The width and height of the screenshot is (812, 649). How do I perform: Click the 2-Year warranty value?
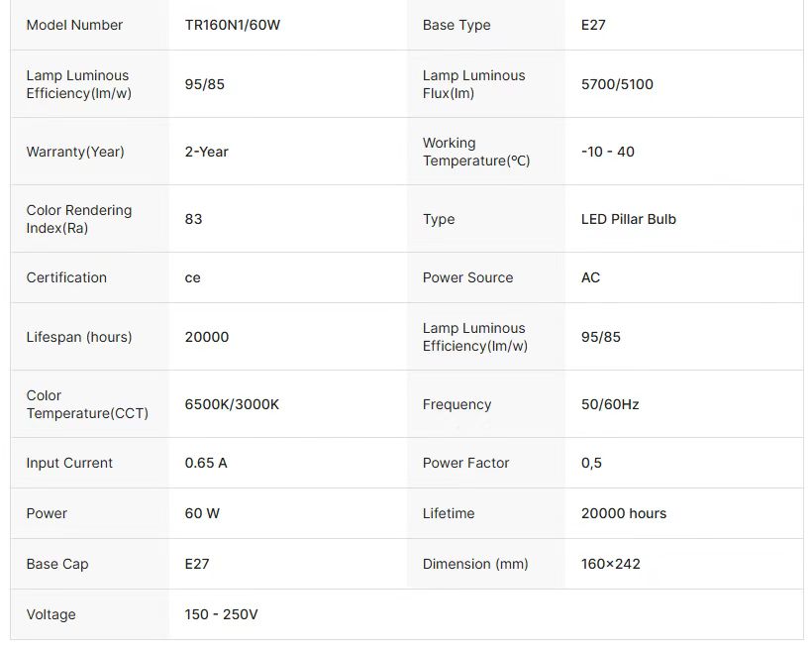click(206, 152)
